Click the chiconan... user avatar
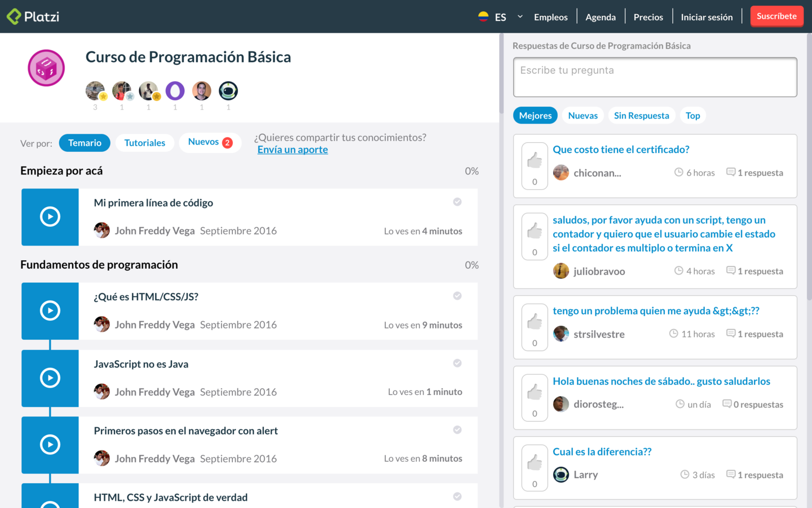 pos(561,173)
